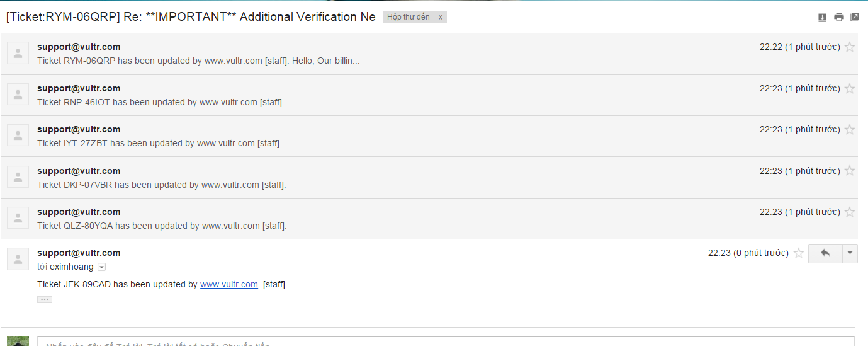Sender avatar of Ticket RYM-06QRP message
The image size is (868, 346).
18,54
